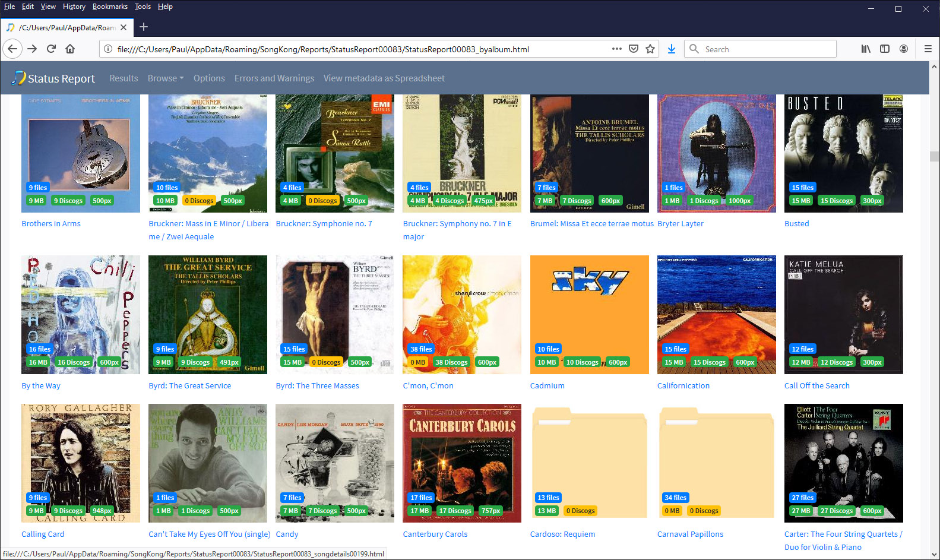
Task: Open the Options nav link
Action: (x=209, y=78)
